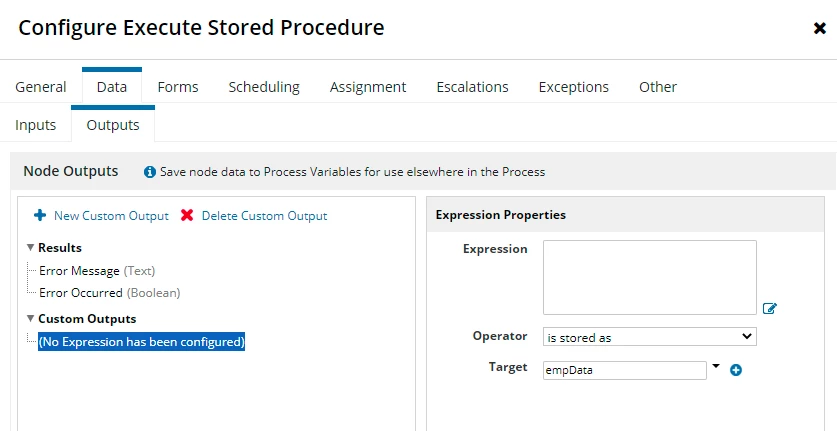Click the plus icon for New Custom Output
This screenshot has height=431, width=837.
pos(40,215)
